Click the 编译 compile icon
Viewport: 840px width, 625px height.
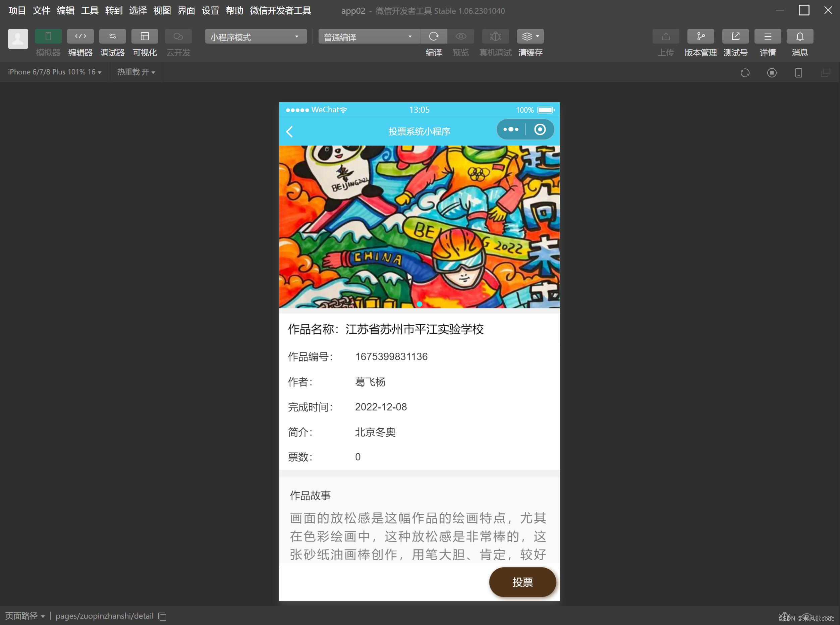[x=434, y=36]
